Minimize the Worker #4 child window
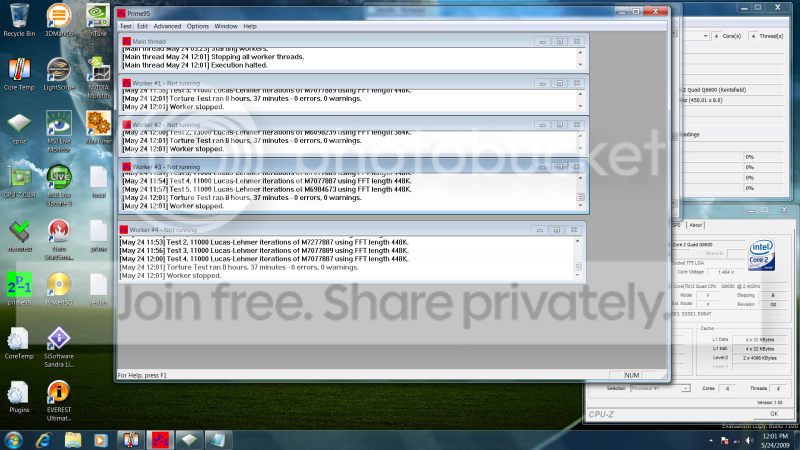The width and height of the screenshot is (800, 450). (x=539, y=230)
